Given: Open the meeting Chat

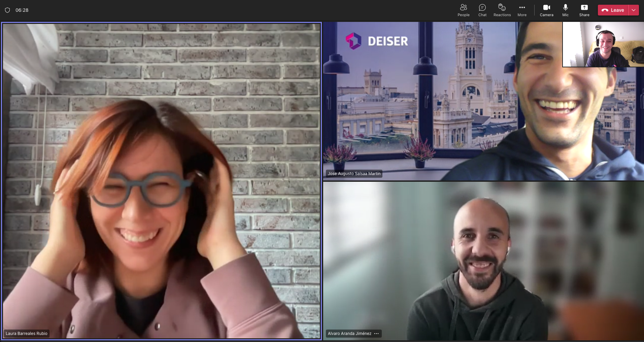Looking at the screenshot, I should [x=482, y=10].
